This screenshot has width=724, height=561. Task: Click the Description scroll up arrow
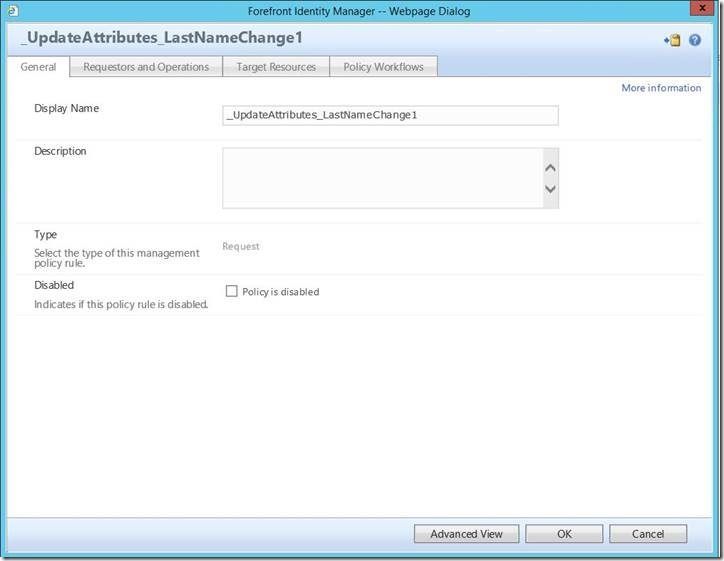(550, 168)
